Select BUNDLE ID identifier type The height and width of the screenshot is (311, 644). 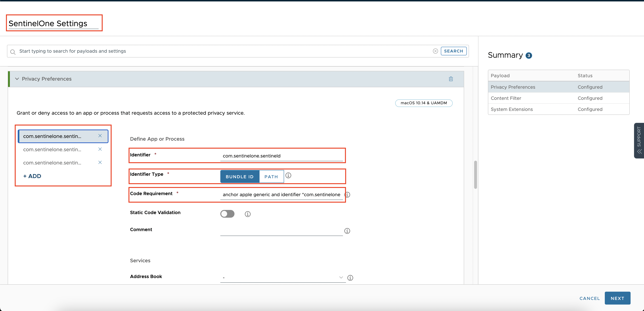tap(240, 177)
